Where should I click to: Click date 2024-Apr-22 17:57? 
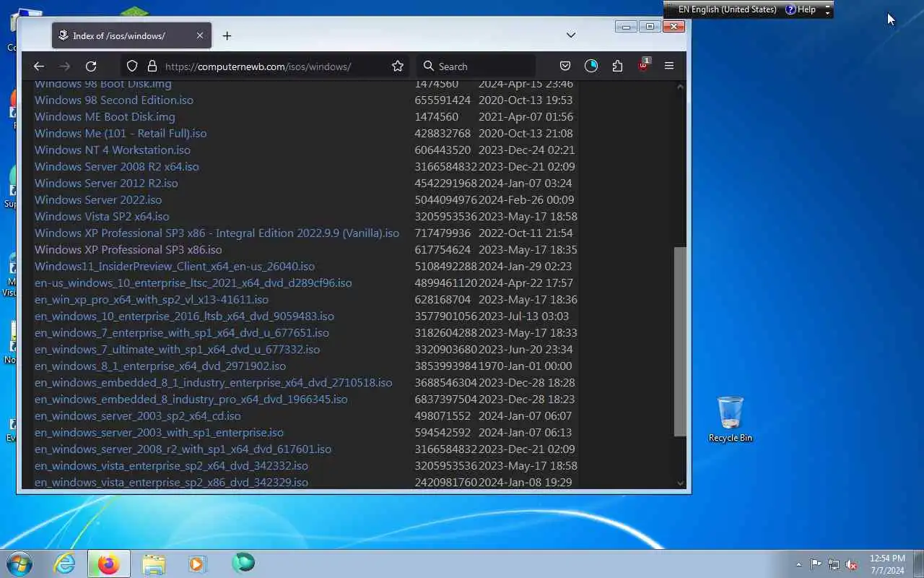click(x=526, y=283)
